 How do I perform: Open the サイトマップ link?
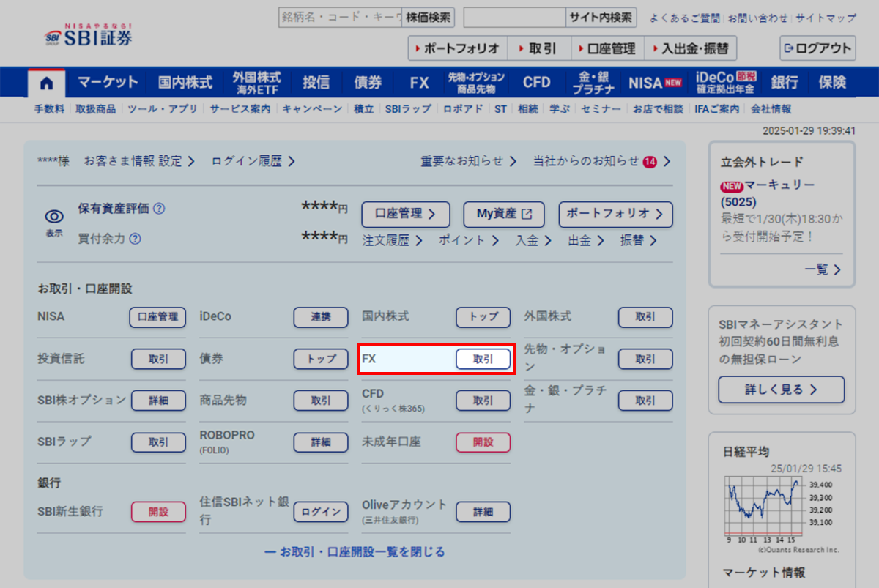826,18
